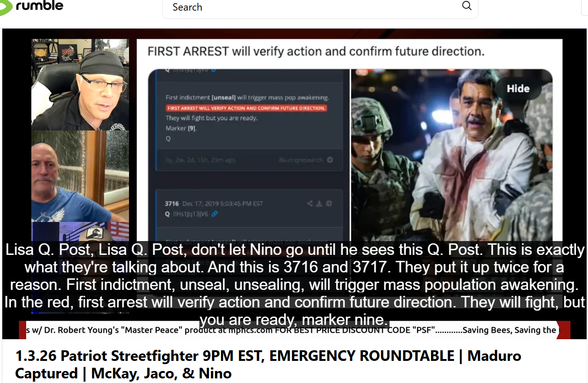Image resolution: width=588 pixels, height=383 pixels.
Task: Click the round icon after the download icon
Action: point(329,203)
